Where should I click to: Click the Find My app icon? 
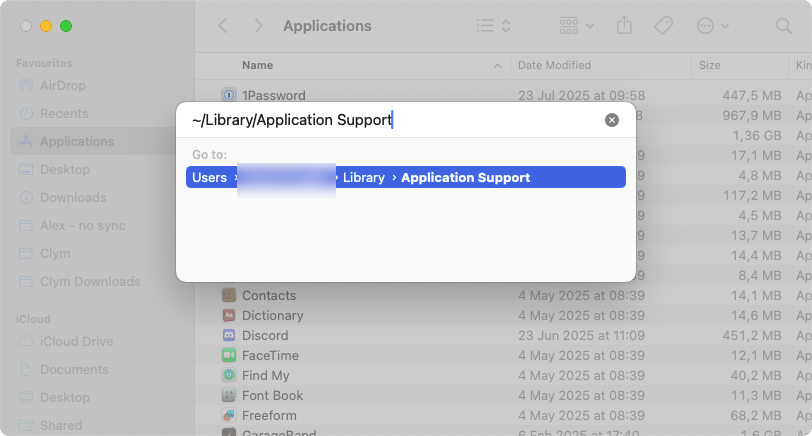[228, 375]
